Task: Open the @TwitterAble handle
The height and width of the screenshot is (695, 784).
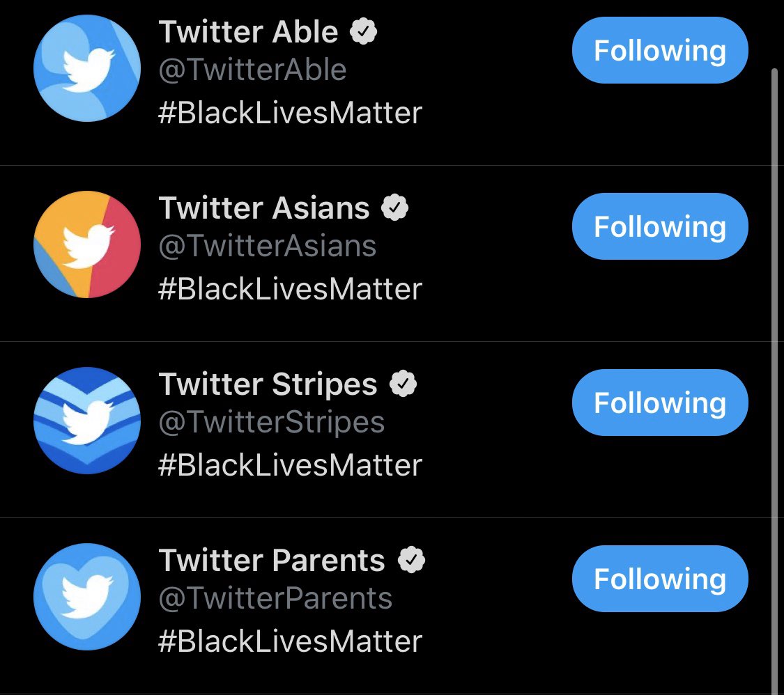Action: (x=252, y=70)
